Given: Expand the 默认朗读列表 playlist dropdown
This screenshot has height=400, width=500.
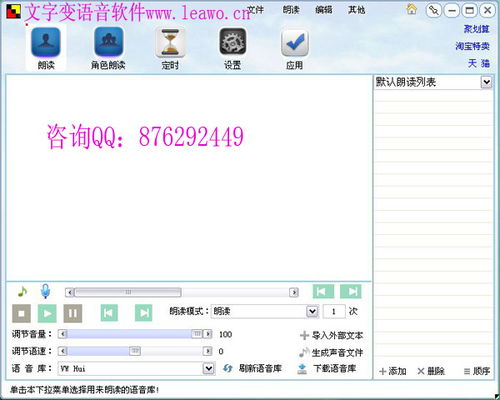Looking at the screenshot, I should pyautogui.click(x=486, y=82).
